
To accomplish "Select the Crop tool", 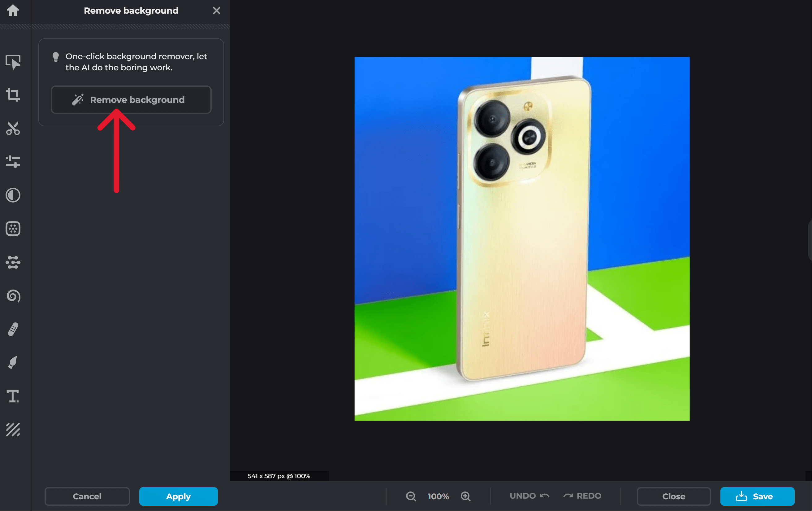I will click(13, 94).
